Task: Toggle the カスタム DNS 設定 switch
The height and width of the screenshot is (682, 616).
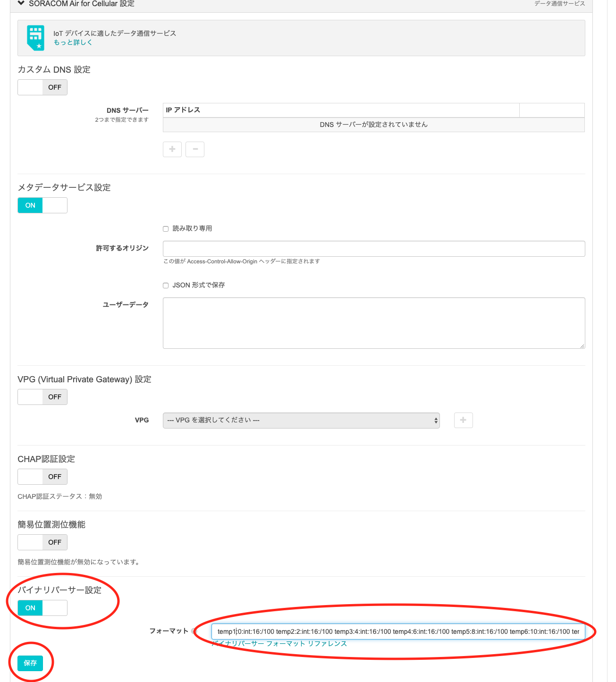Action: (42, 87)
